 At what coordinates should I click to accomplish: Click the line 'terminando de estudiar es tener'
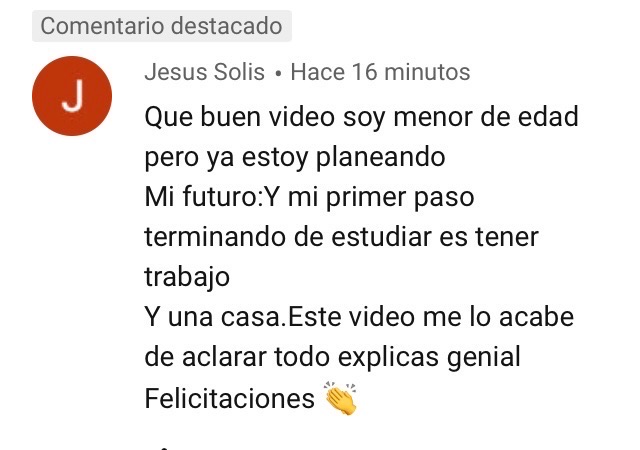pyautogui.click(x=342, y=237)
